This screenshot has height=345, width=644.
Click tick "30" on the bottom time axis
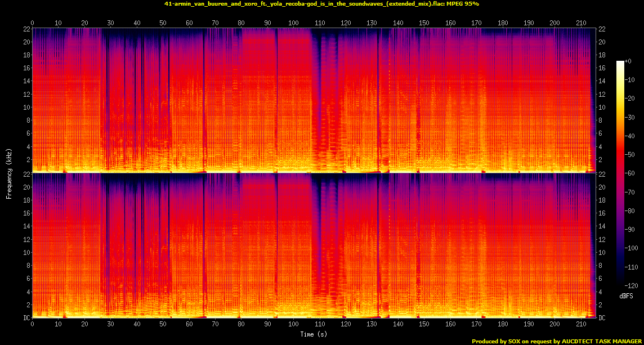tap(110, 324)
